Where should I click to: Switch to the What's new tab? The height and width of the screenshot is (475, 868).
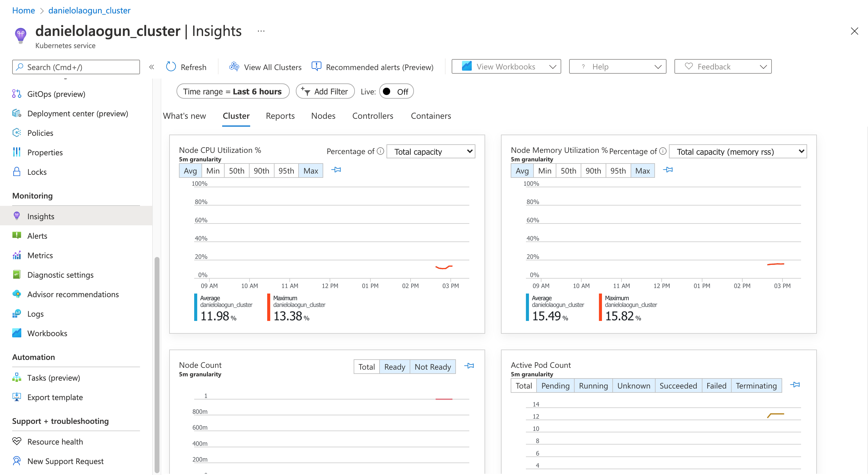point(184,116)
